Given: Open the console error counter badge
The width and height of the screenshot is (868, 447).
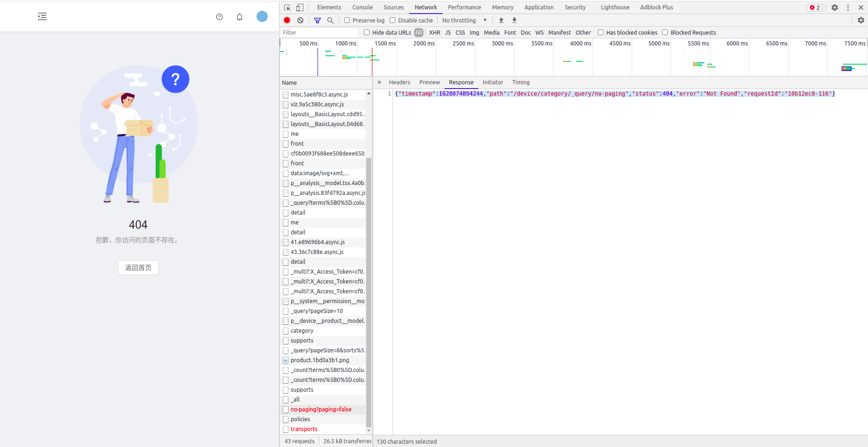Looking at the screenshot, I should pos(814,7).
